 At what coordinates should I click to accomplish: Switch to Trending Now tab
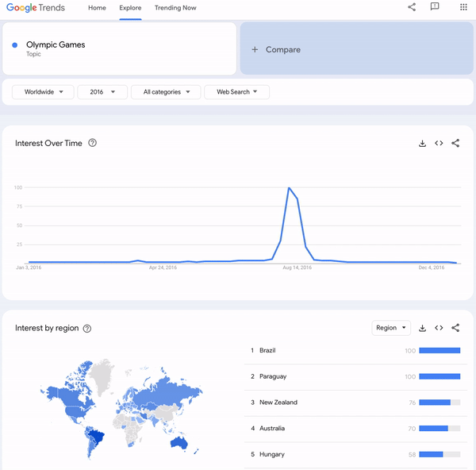coord(175,8)
